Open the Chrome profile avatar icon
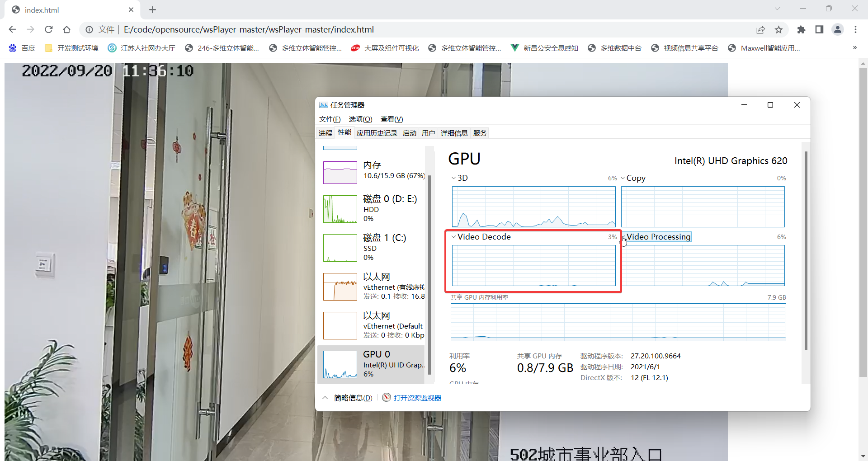Image resolution: width=868 pixels, height=461 pixels. pos(838,29)
